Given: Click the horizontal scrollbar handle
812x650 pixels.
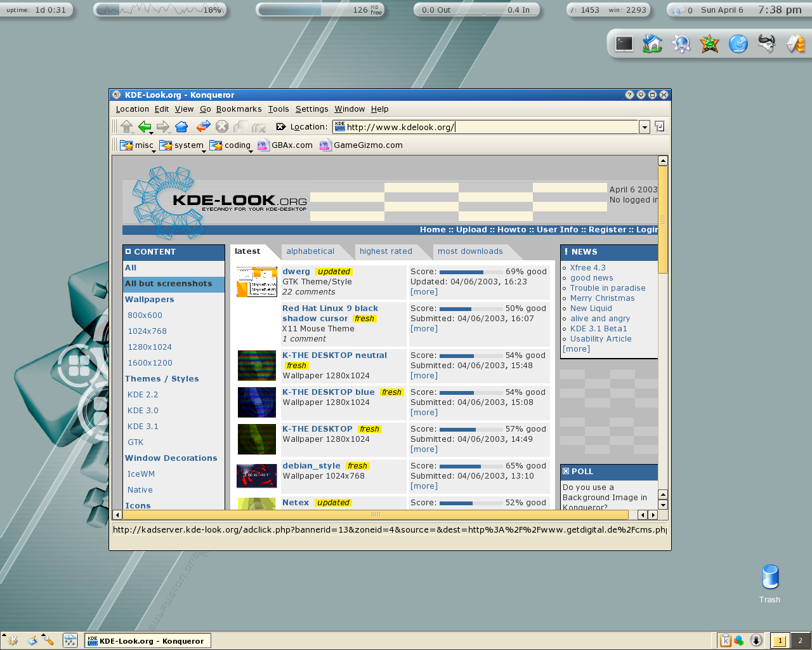Looking at the screenshot, I should coord(376,515).
